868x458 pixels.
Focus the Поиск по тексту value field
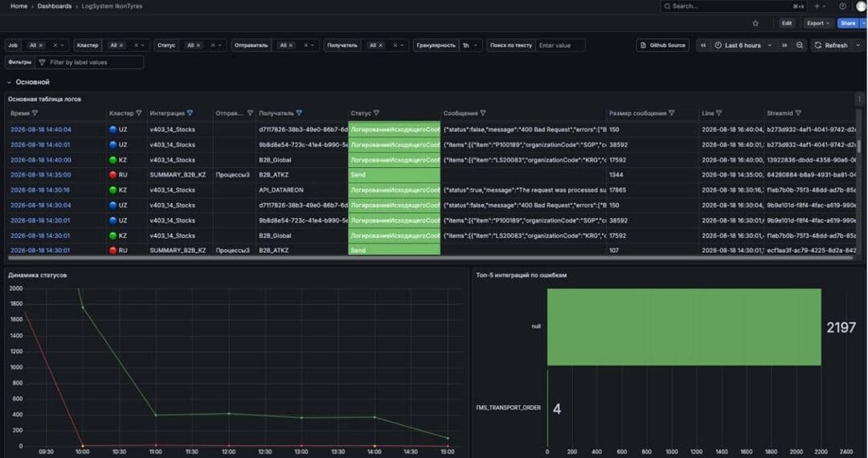click(560, 45)
